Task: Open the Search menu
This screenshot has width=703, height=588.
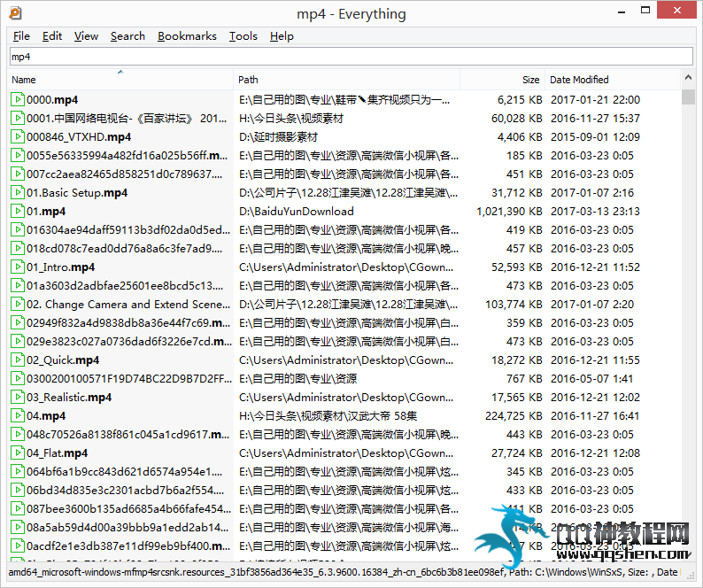Action: pos(127,36)
